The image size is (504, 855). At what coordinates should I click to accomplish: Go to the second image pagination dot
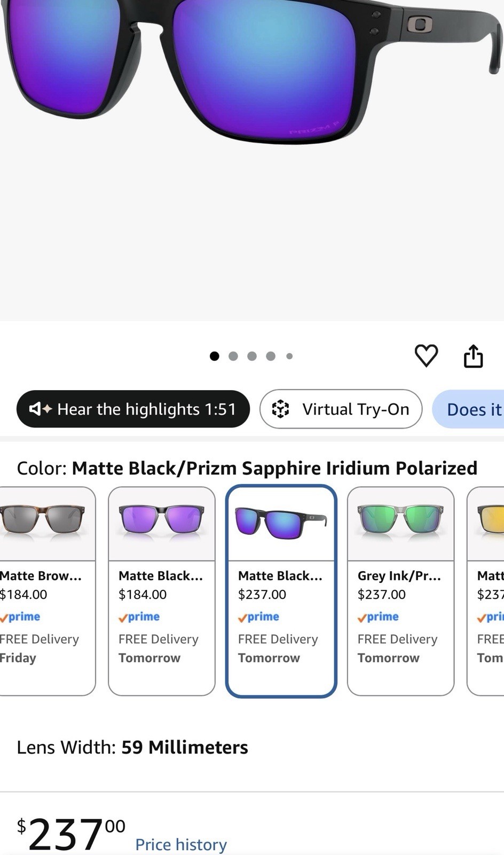pos(233,356)
